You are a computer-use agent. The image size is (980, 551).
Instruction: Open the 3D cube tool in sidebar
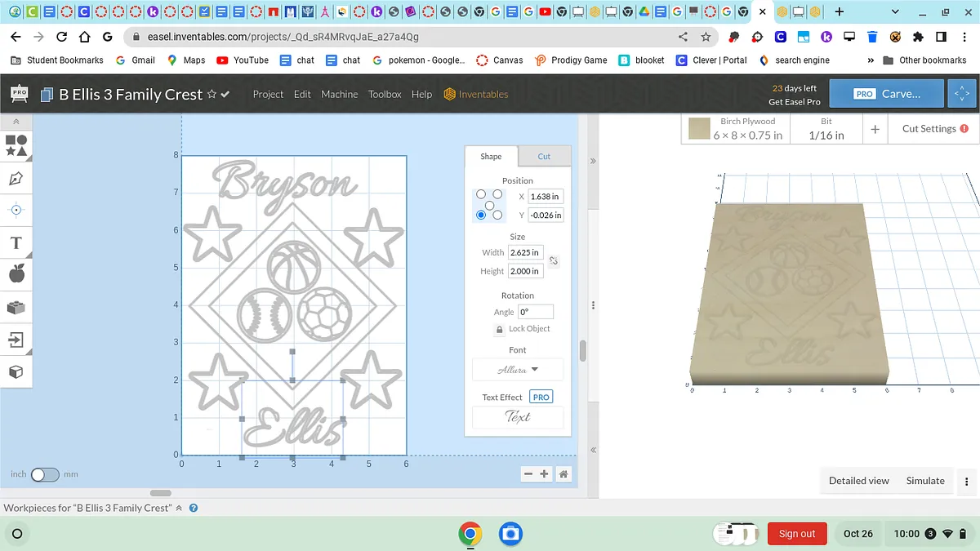pos(16,372)
